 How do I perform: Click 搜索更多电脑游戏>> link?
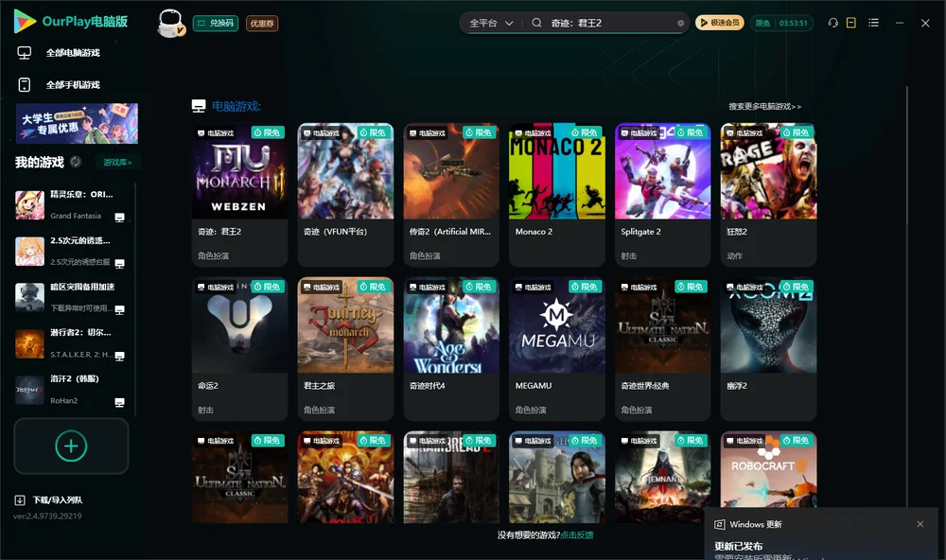tap(764, 106)
